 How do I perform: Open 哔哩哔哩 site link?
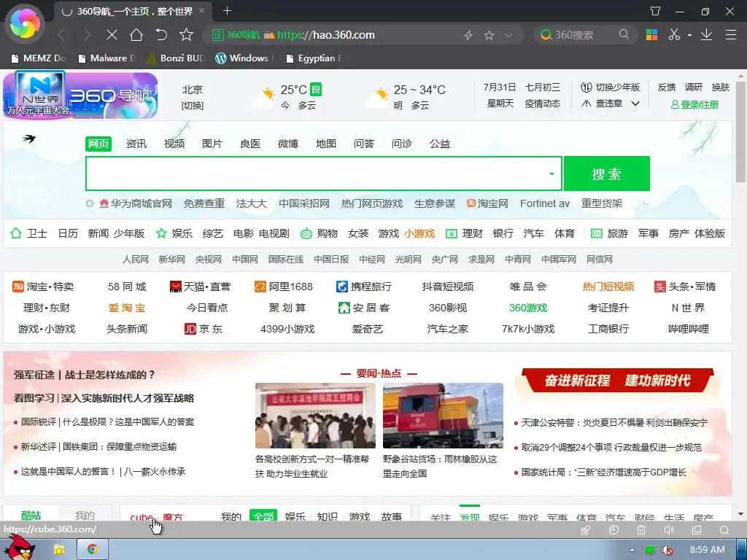pos(689,329)
